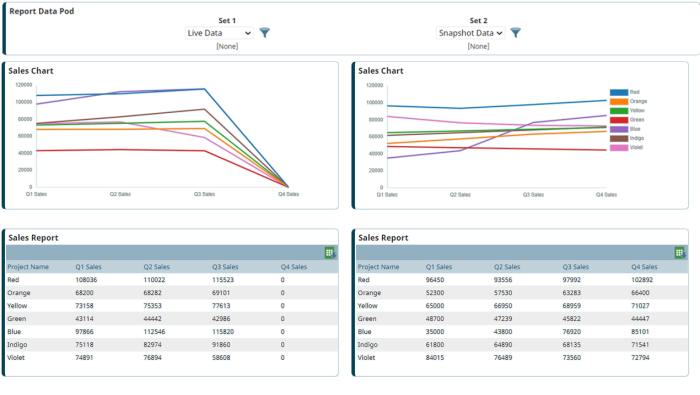The height and width of the screenshot is (395, 700).
Task: Select the Blue row in left Sales Report
Action: 172,332
